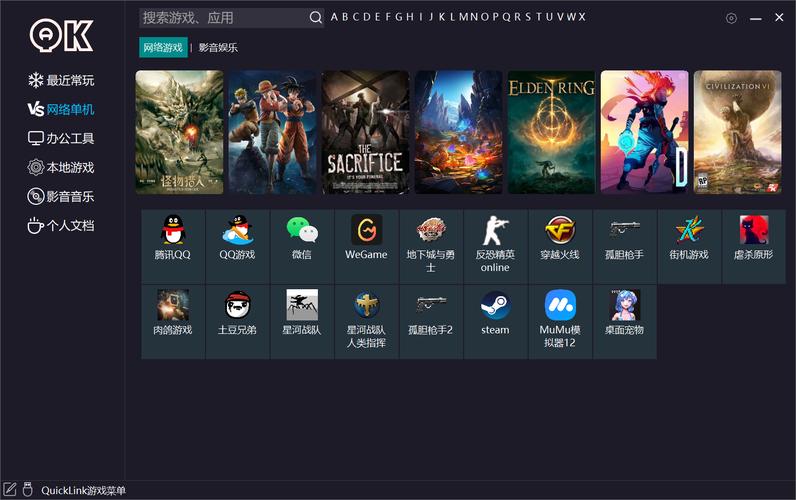Click the USB device icon in status bar
The height and width of the screenshot is (500, 796).
point(27,490)
